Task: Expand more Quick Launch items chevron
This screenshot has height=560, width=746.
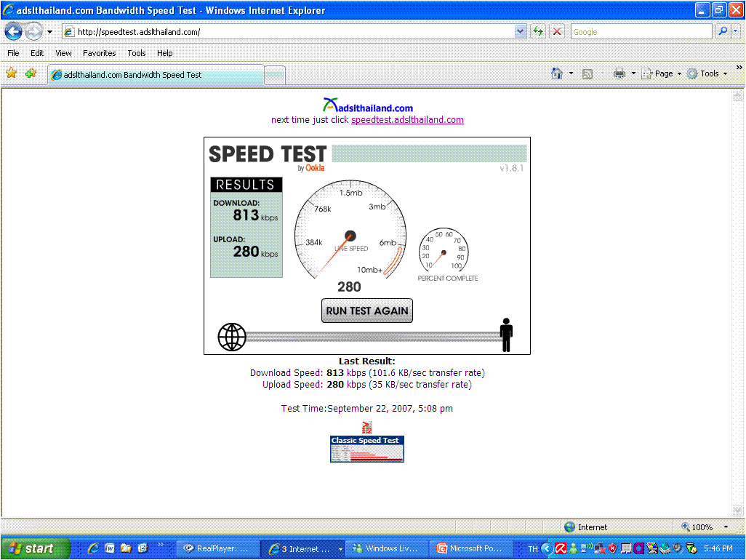Action: click(x=161, y=544)
